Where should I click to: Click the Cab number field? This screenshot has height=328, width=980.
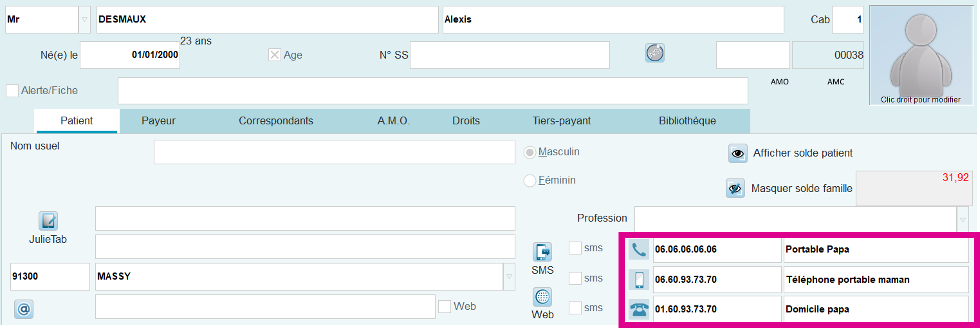click(848, 20)
